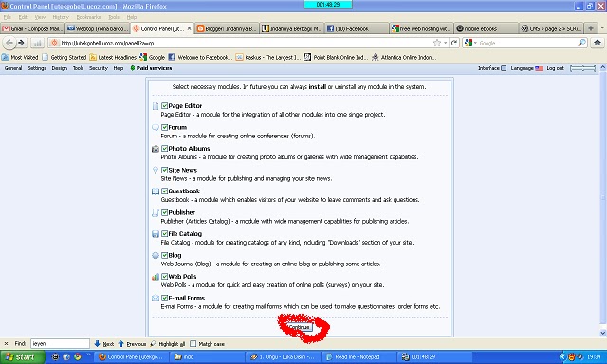Click the Forum speech bubble icon
Screen dimensions: 607x364
[156, 127]
